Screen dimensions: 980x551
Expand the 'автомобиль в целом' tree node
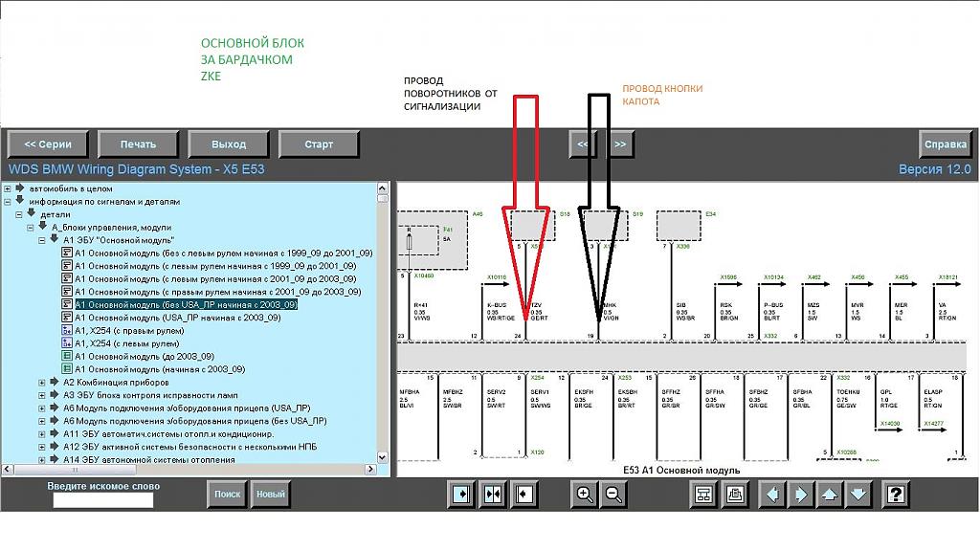click(x=8, y=188)
